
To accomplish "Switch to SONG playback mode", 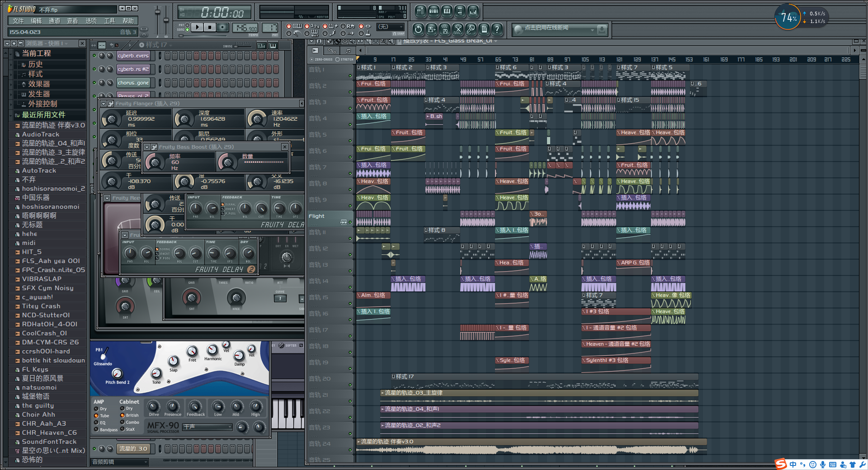I will 187,30.
